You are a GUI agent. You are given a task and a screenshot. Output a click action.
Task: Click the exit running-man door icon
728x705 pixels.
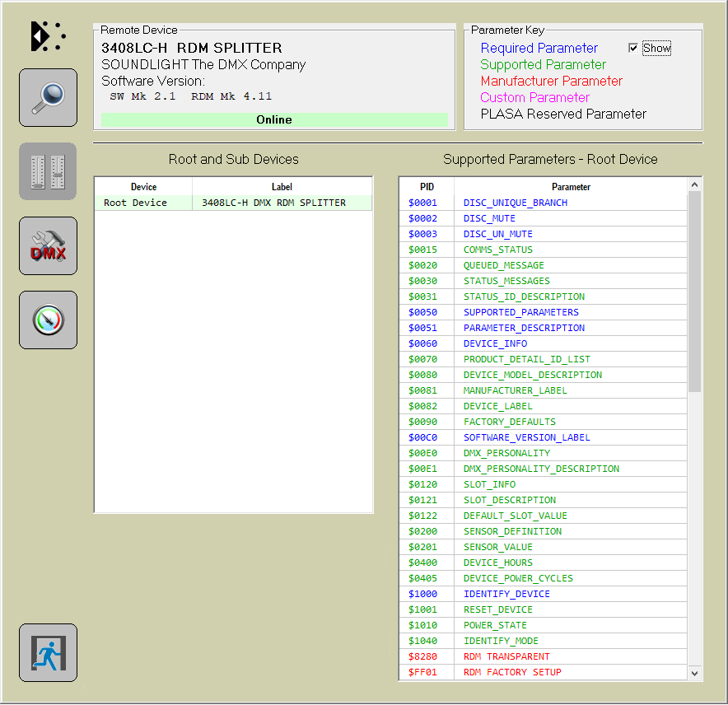pos(48,652)
